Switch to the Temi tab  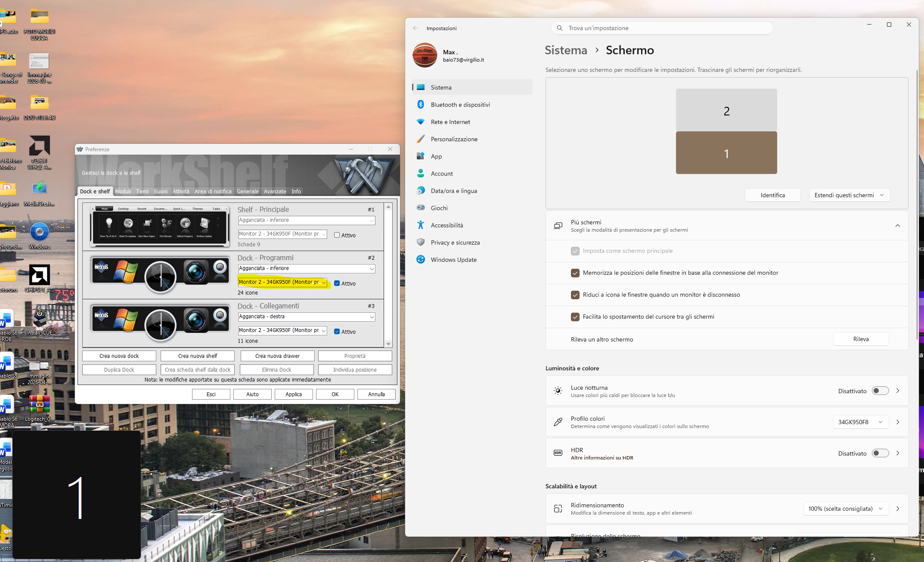pos(142,191)
